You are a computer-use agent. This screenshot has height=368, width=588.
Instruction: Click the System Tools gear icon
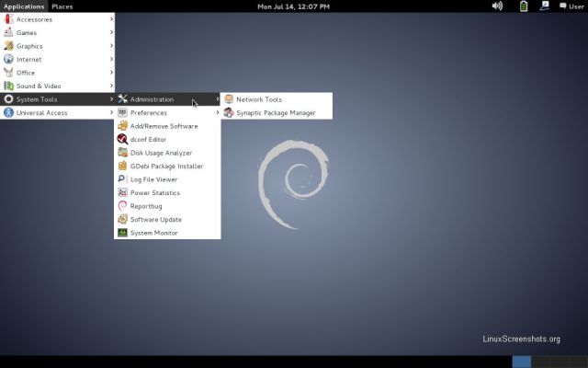click(x=8, y=99)
